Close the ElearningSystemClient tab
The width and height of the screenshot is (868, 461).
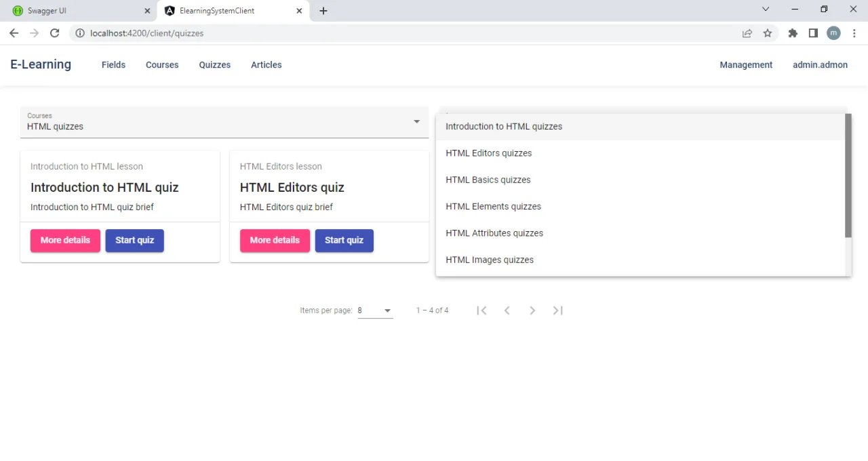[x=299, y=11]
